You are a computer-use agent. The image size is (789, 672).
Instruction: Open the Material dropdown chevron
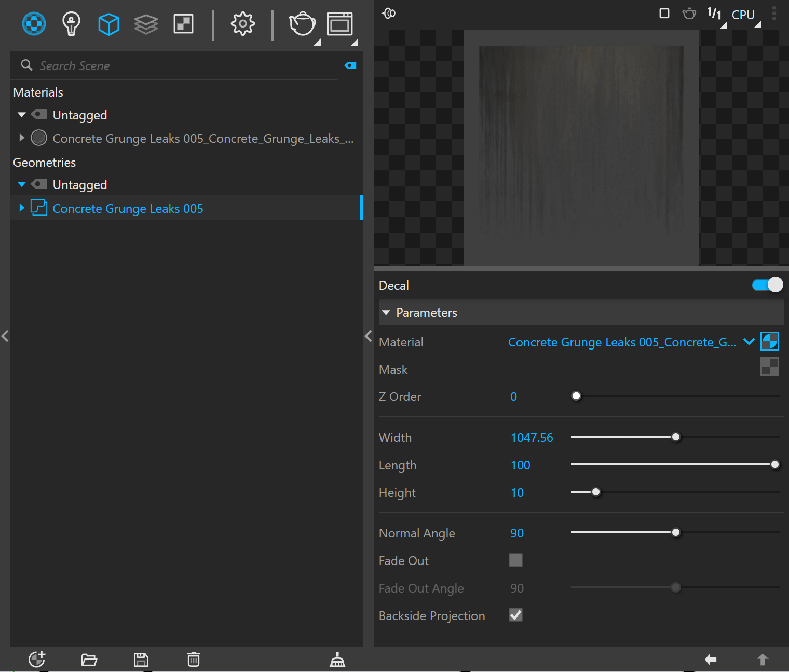tap(749, 342)
